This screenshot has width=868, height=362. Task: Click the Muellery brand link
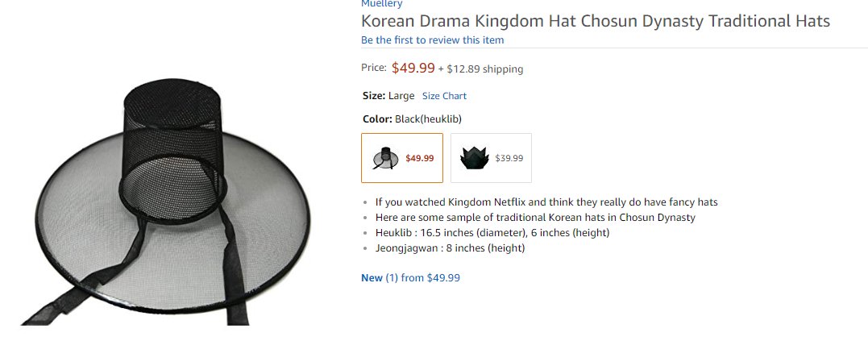click(383, 4)
